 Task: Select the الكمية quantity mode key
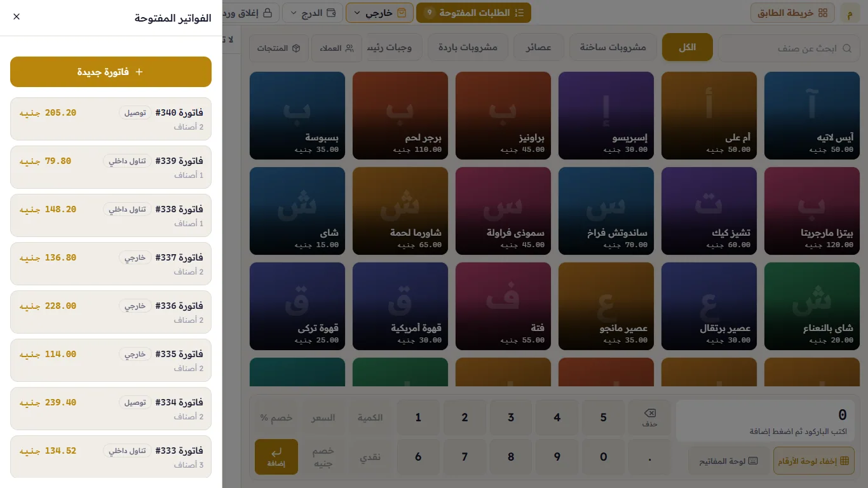(x=370, y=417)
